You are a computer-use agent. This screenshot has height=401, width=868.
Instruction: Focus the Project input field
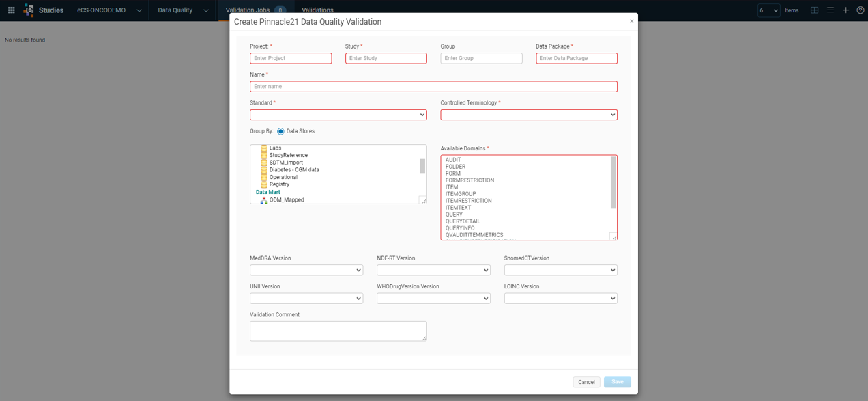(291, 58)
